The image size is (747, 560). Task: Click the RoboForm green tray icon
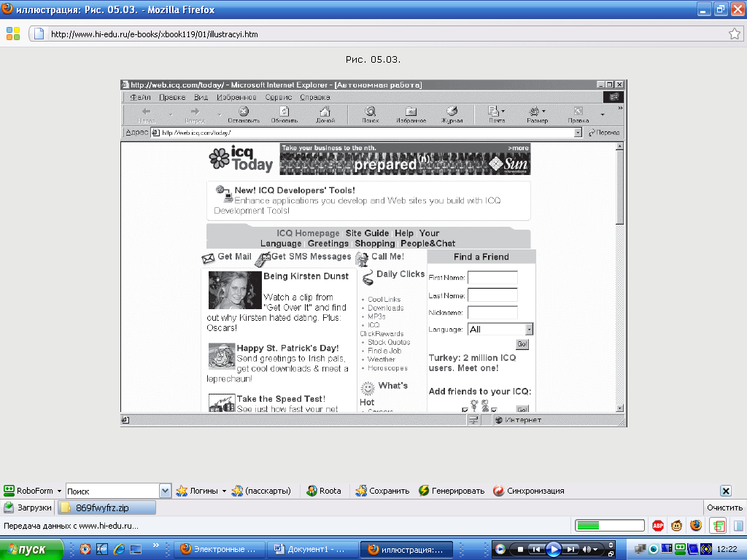tap(680, 548)
